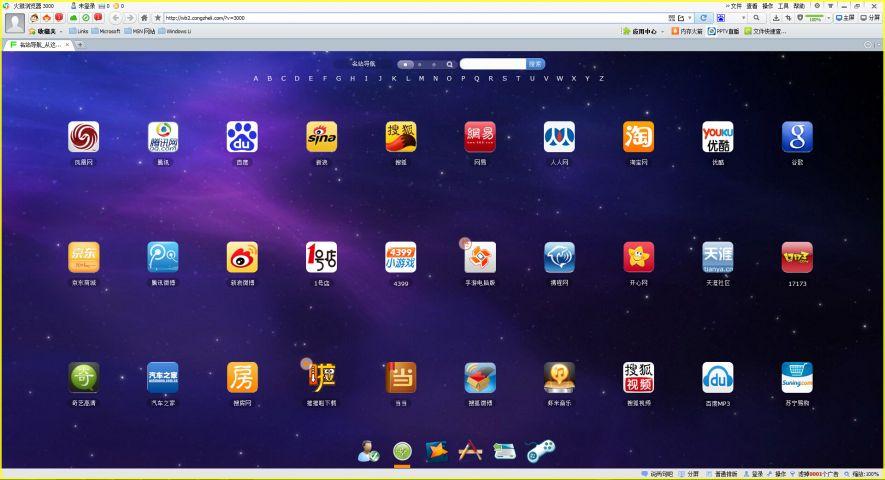
Task: Select the site navigation browser tab
Action: tap(38, 45)
